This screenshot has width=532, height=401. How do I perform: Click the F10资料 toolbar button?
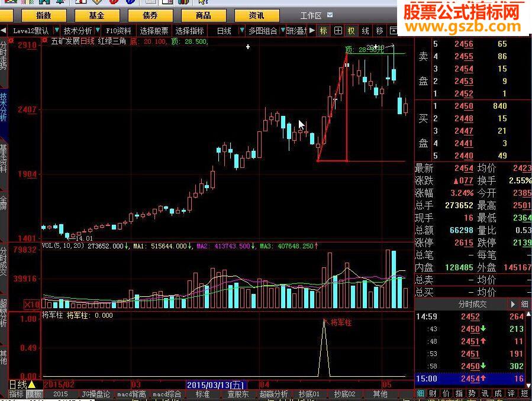pyautogui.click(x=118, y=31)
